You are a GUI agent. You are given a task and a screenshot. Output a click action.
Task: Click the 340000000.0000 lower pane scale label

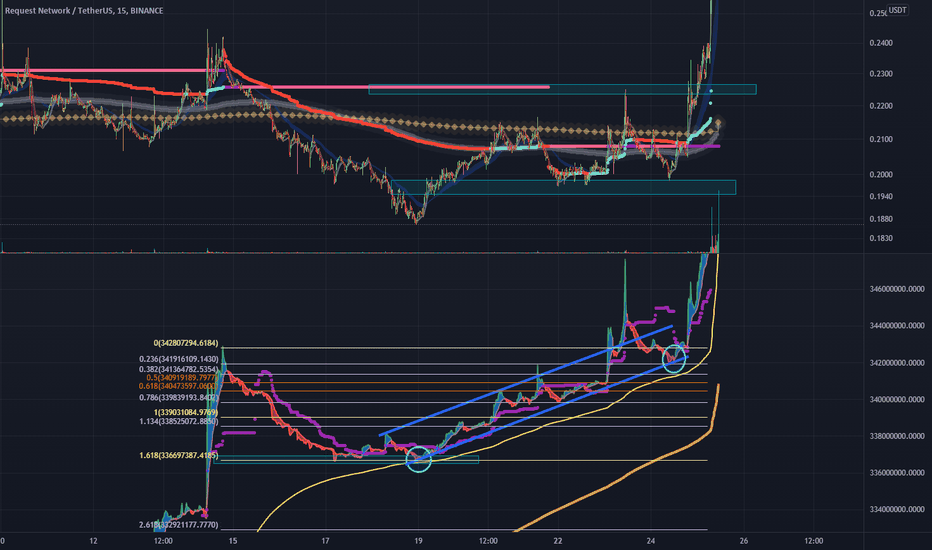(897, 400)
